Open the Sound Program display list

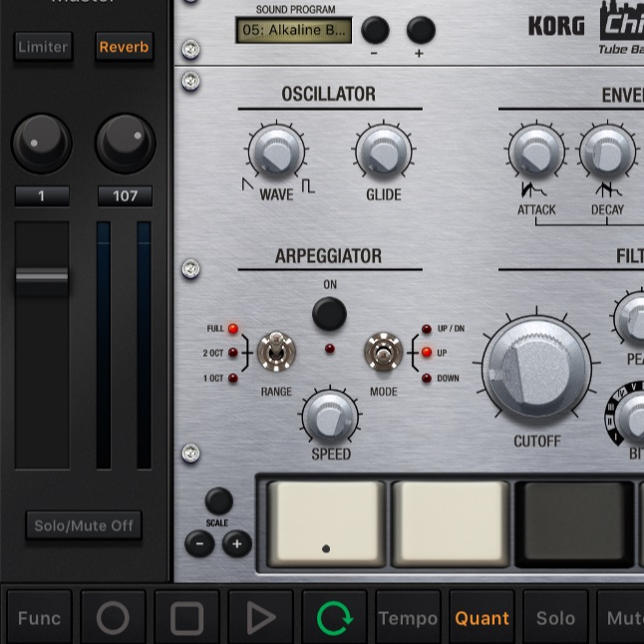(294, 30)
